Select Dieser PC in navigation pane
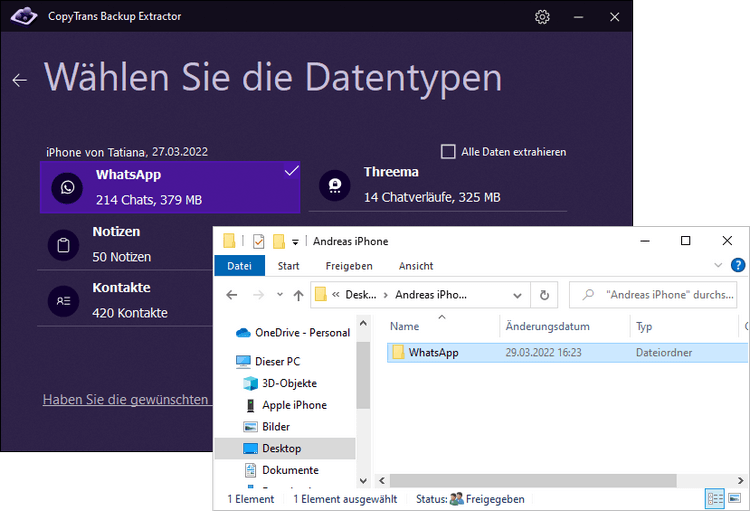 point(268,361)
